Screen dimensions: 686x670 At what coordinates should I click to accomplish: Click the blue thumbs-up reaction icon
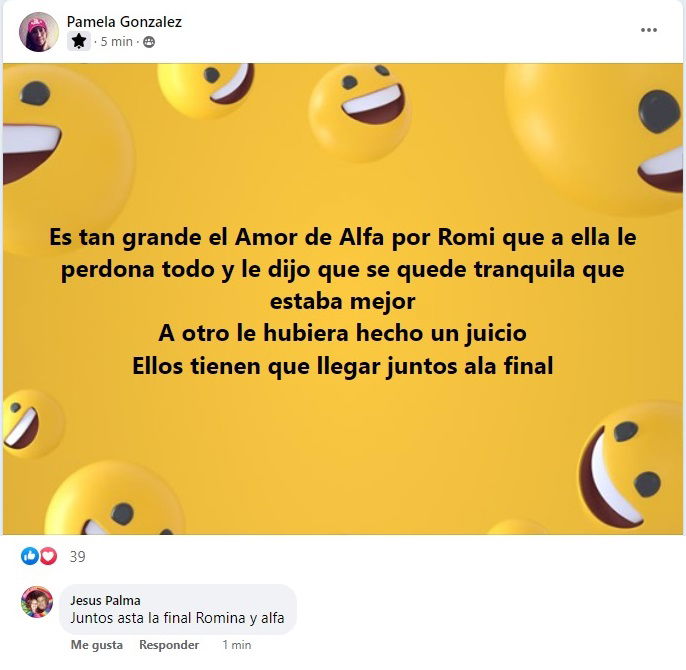click(30, 556)
